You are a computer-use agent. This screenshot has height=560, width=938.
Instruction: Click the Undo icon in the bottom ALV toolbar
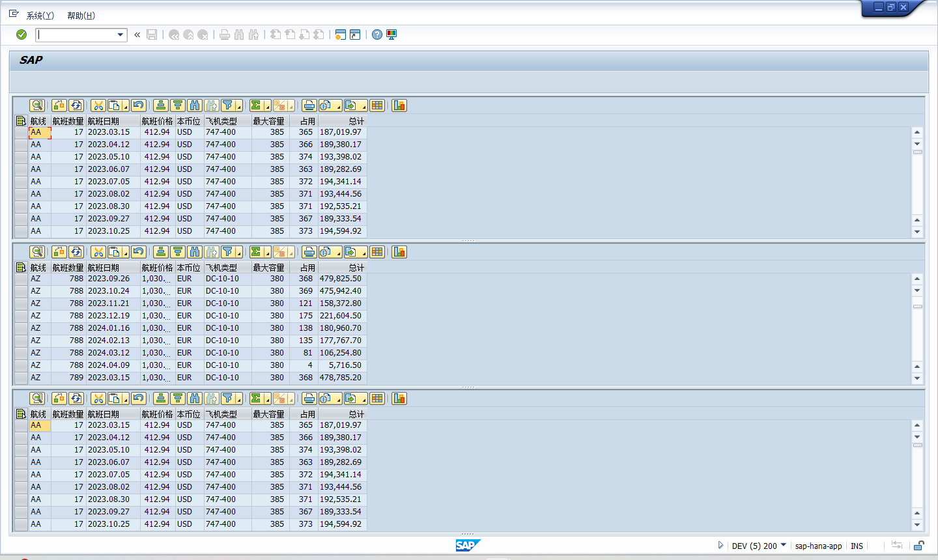(137, 398)
